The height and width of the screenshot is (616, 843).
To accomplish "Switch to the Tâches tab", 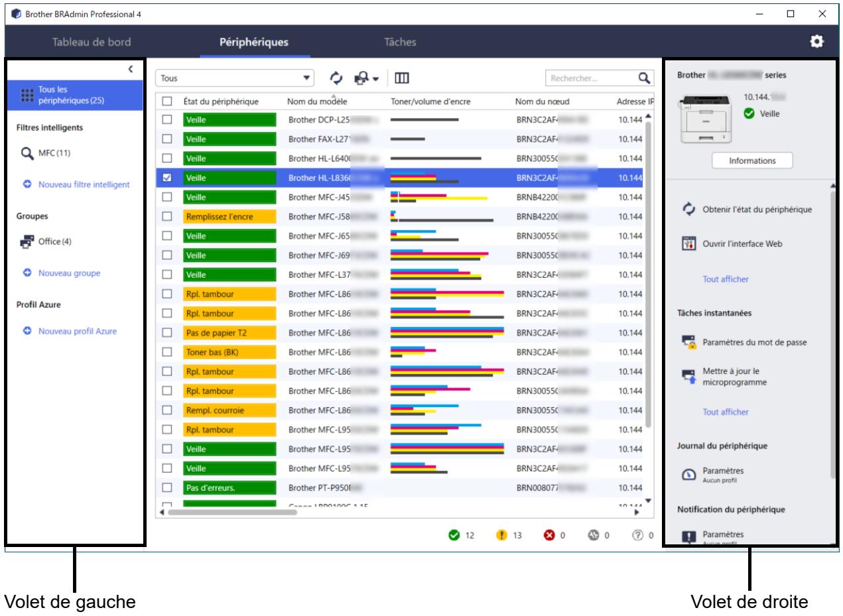I will pyautogui.click(x=401, y=43).
